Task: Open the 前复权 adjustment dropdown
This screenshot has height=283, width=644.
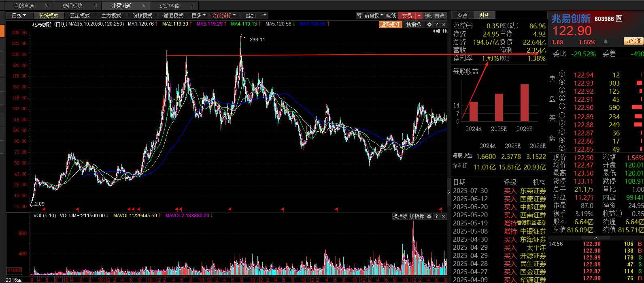Action: click(x=374, y=15)
